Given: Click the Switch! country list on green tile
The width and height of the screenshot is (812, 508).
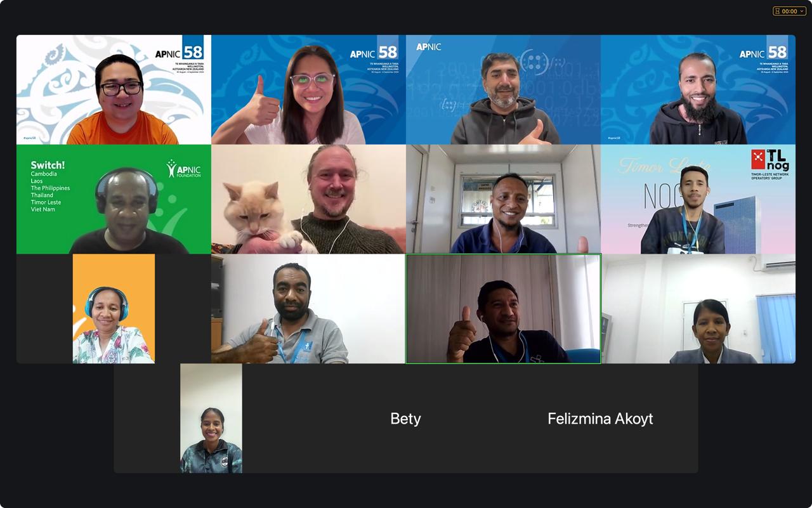Looking at the screenshot, I should pos(51,186).
